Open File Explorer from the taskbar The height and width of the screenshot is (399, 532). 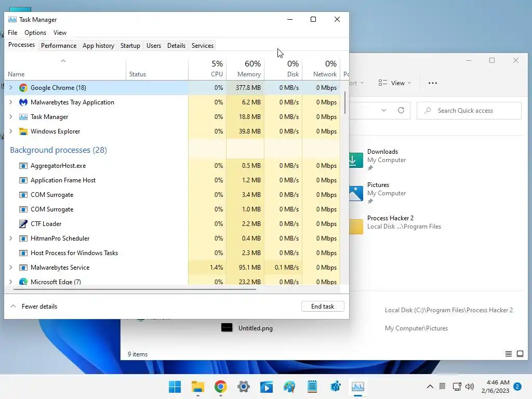[198, 387]
